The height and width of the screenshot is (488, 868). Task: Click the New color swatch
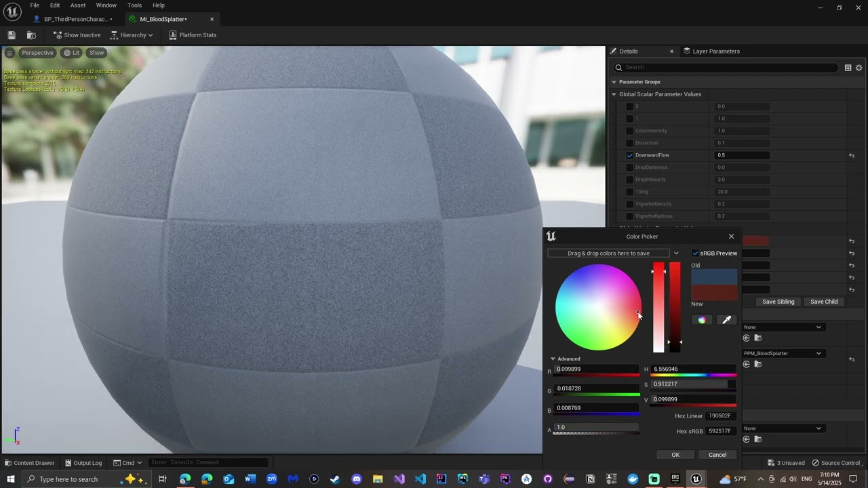[x=714, y=292]
